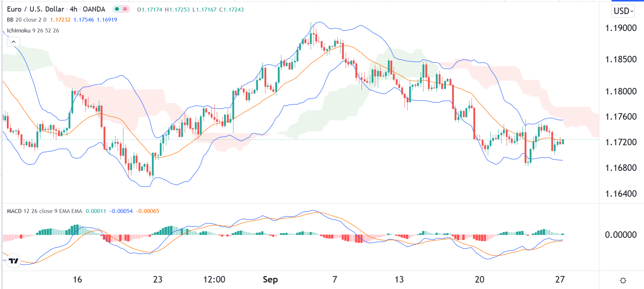Click the 1.16400 price axis label
This screenshot has height=289, width=644.
(621, 194)
